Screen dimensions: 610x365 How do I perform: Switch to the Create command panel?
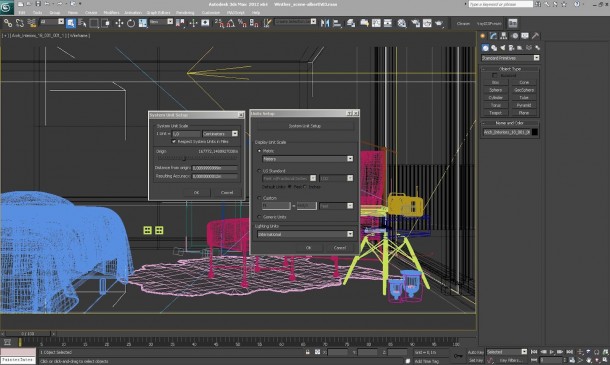tap(483, 36)
